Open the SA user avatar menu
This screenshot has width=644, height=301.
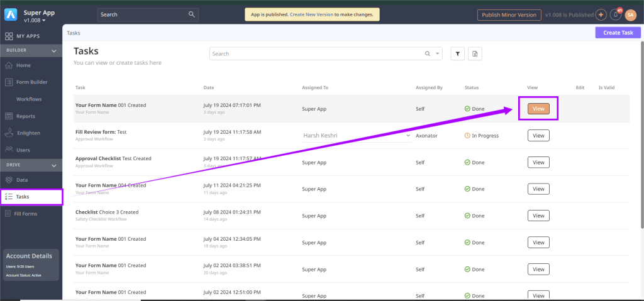[630, 14]
